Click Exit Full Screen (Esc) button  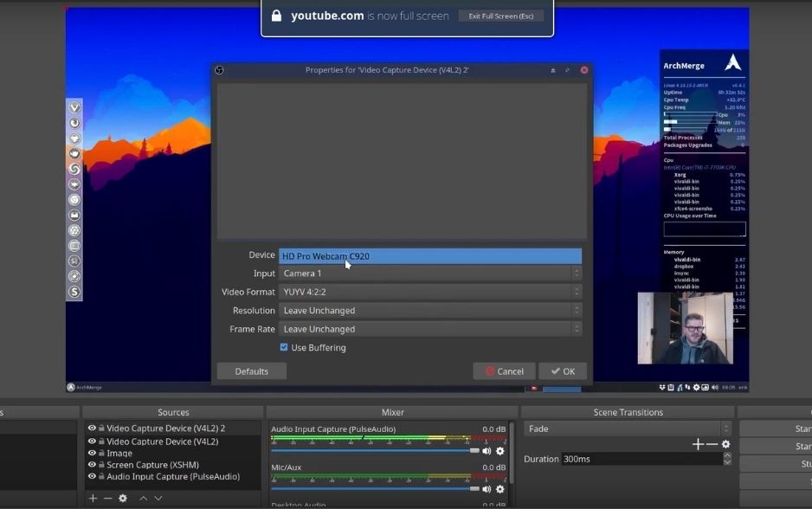pyautogui.click(x=500, y=16)
